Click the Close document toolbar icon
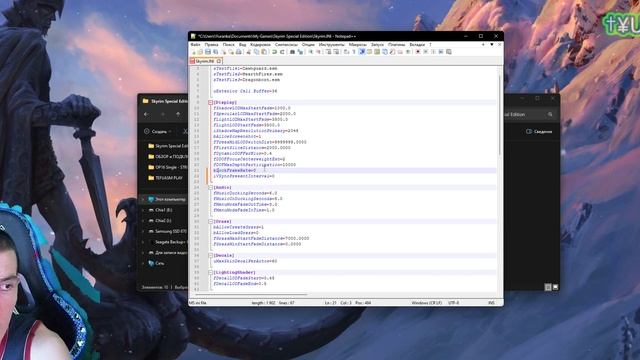The width and height of the screenshot is (640, 360). pos(224,52)
